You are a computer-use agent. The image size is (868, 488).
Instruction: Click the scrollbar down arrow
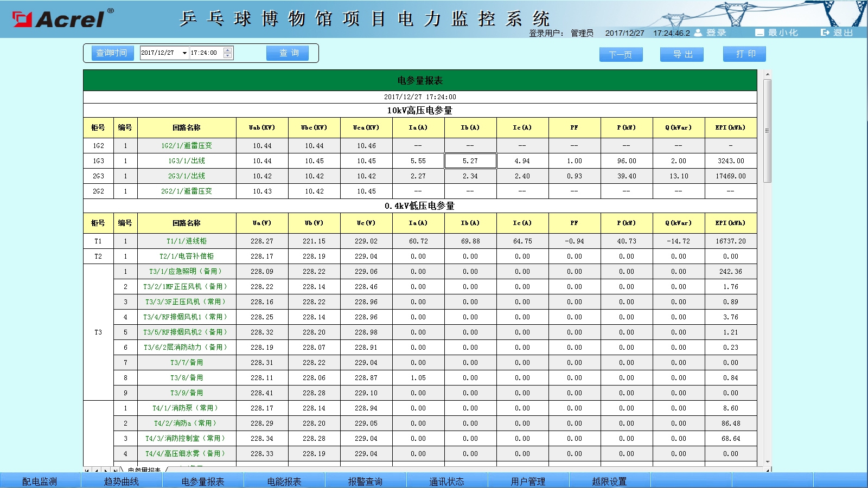click(767, 462)
